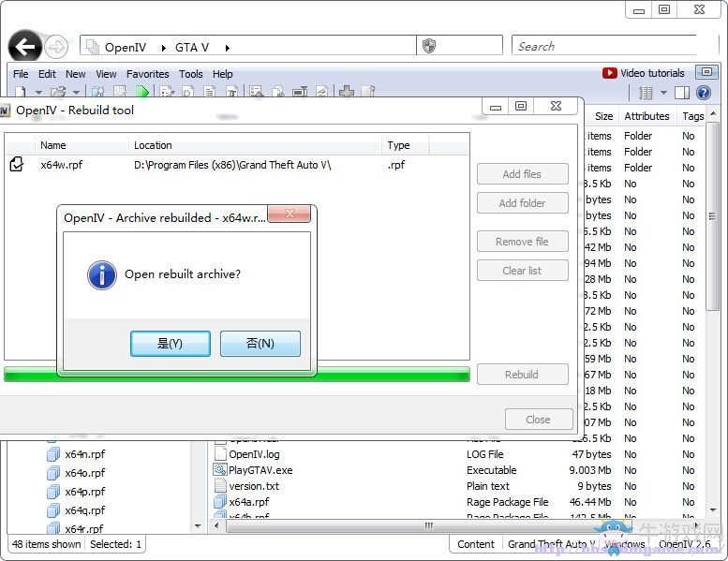Open the blue help question mark icon

coord(704,93)
